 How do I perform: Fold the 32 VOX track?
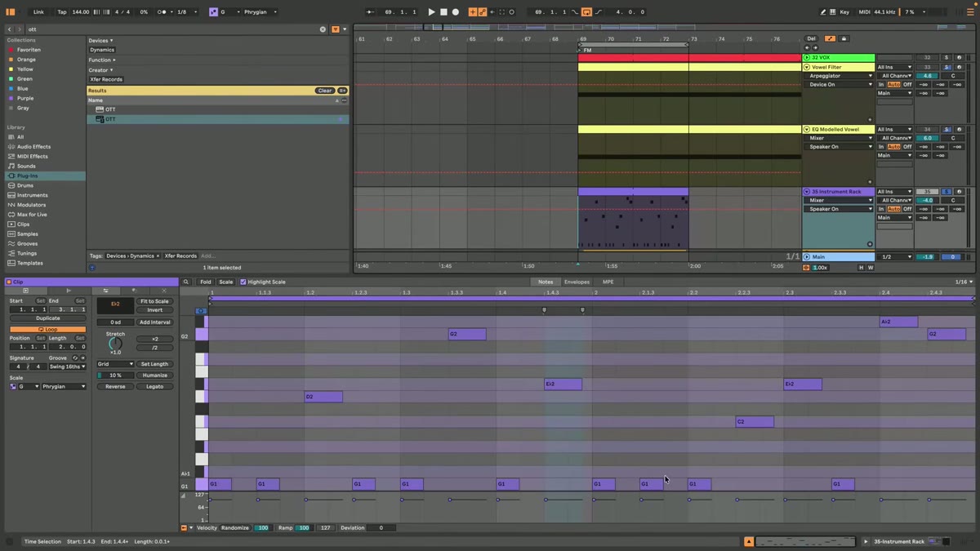click(807, 58)
